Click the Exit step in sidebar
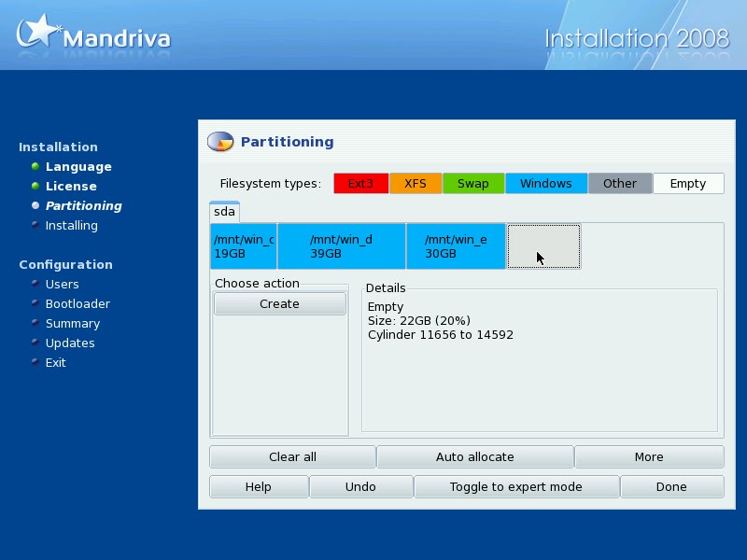747x560 pixels. coord(56,362)
